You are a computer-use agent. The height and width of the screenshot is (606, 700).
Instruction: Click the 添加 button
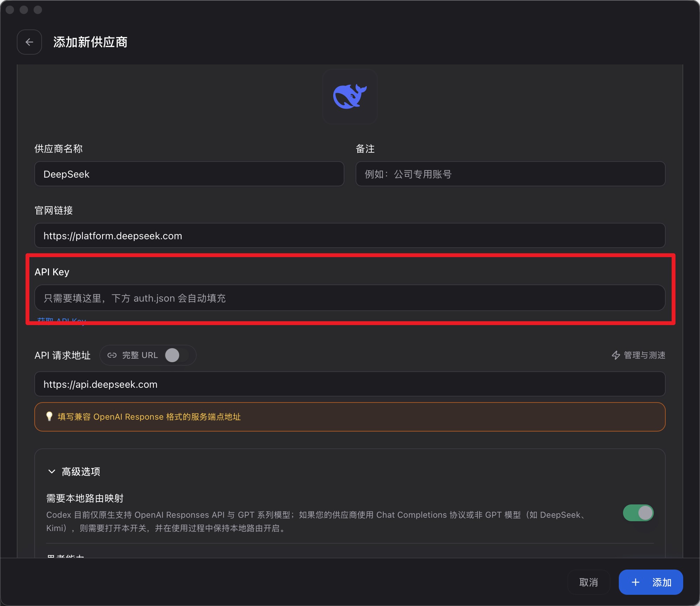[651, 582]
